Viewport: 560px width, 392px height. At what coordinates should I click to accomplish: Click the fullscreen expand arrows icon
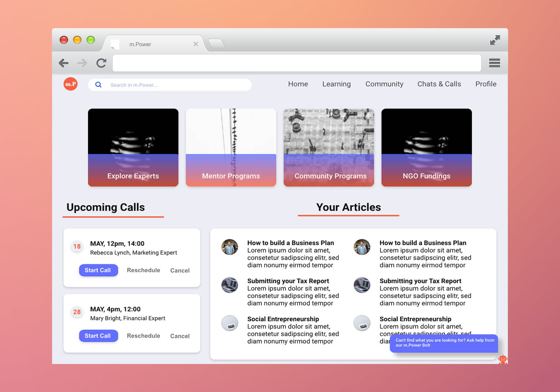tap(495, 40)
